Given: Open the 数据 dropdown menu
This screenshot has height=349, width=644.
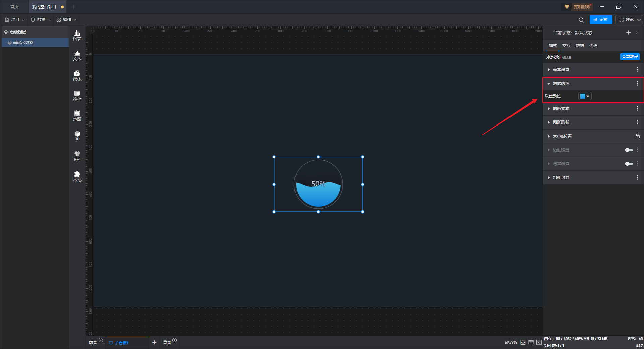Looking at the screenshot, I should [x=41, y=20].
